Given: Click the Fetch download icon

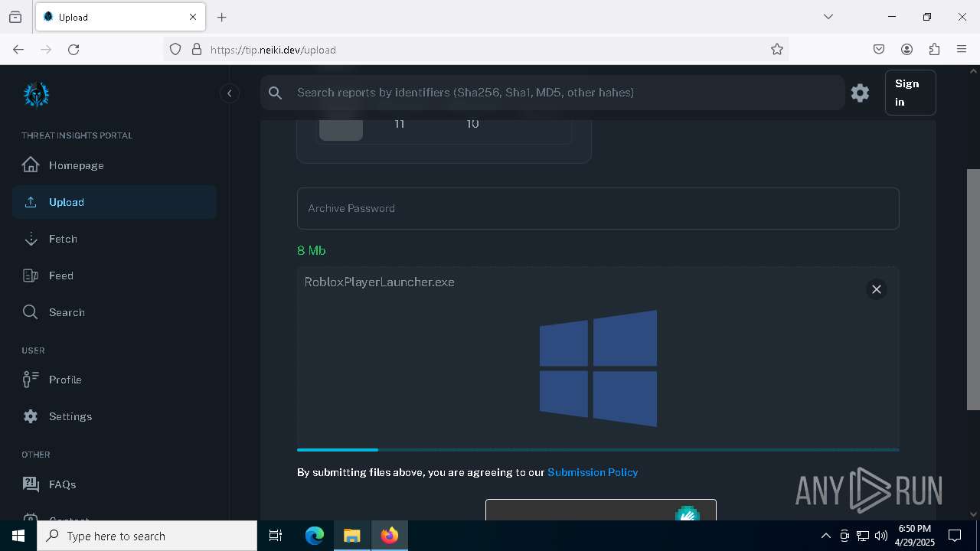Looking at the screenshot, I should click(31, 239).
